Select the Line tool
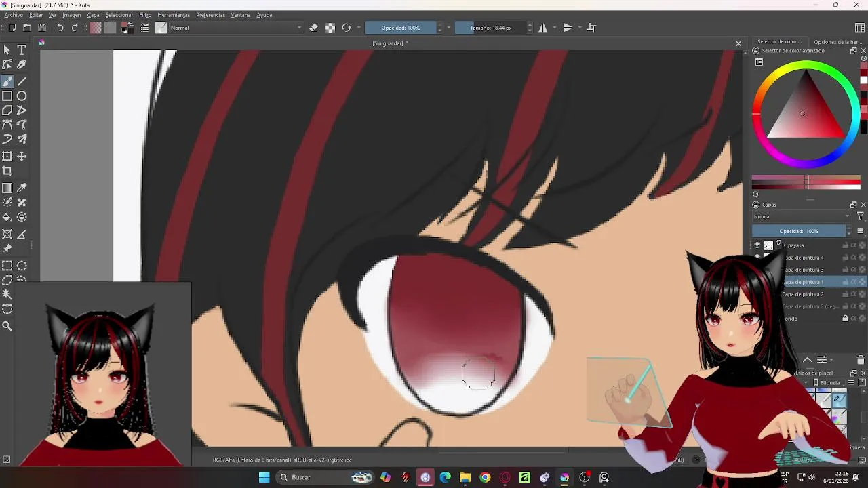The image size is (868, 488). tap(22, 81)
